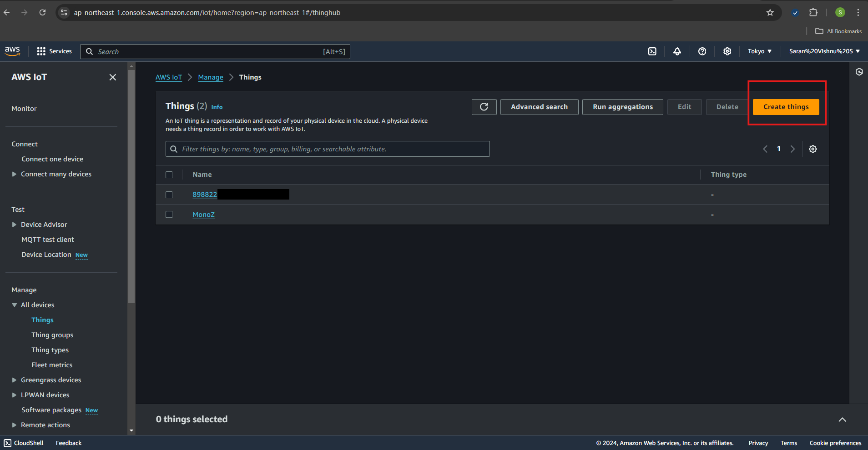Open Cookie preferences
This screenshot has height=450, width=868.
(x=836, y=443)
